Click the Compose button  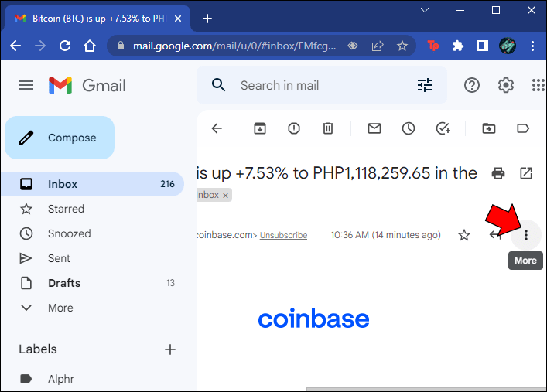(x=60, y=138)
